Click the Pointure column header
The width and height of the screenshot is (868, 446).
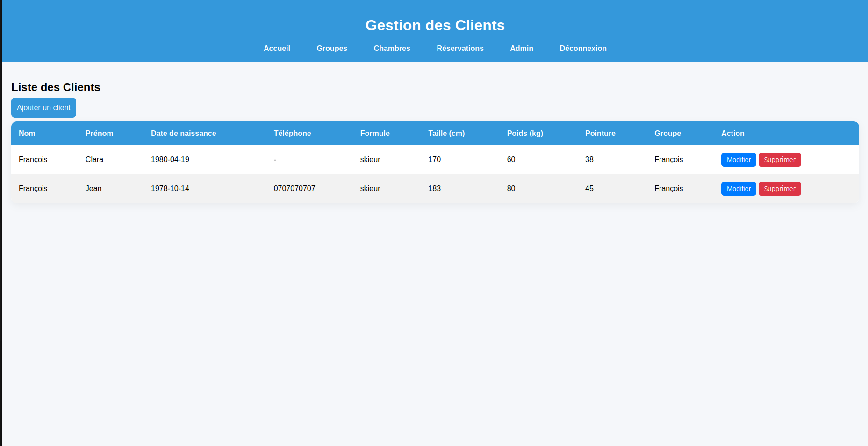click(600, 133)
